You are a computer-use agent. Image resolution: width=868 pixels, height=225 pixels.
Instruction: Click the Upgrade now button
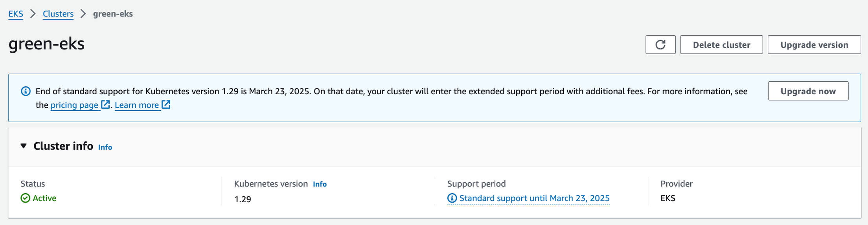(x=808, y=91)
